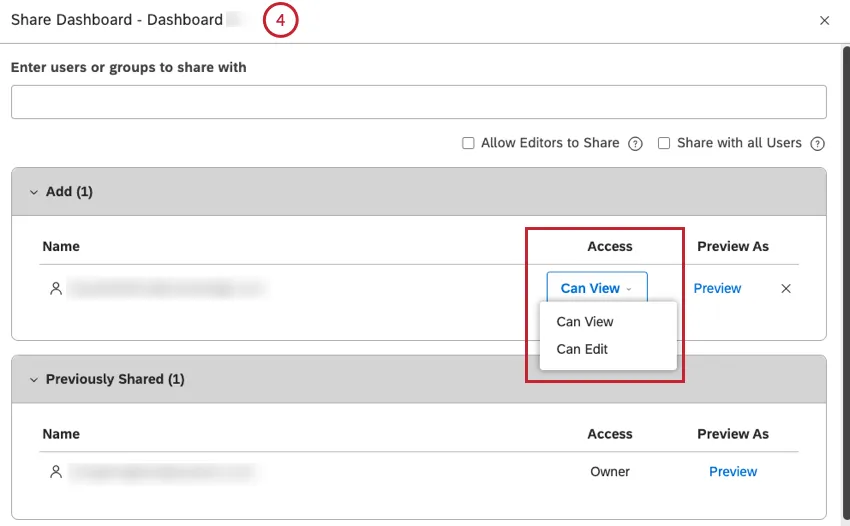Click the Share with all Users help icon

click(x=817, y=144)
